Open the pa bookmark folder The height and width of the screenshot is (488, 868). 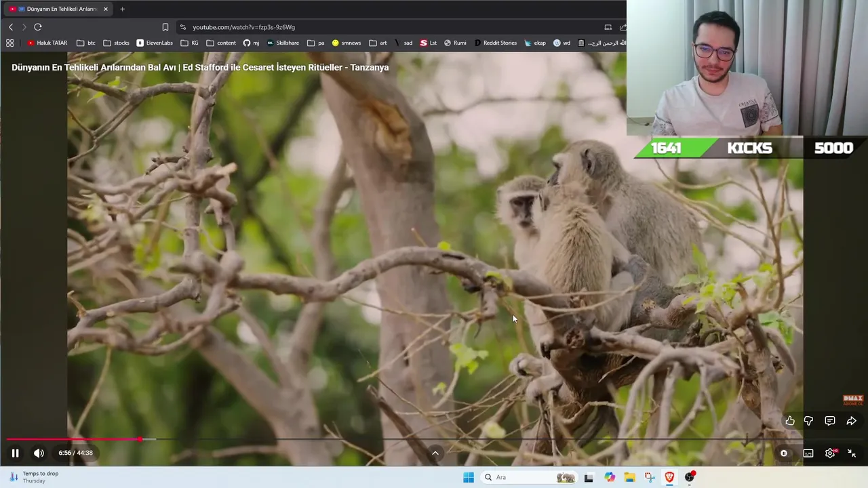(x=316, y=43)
